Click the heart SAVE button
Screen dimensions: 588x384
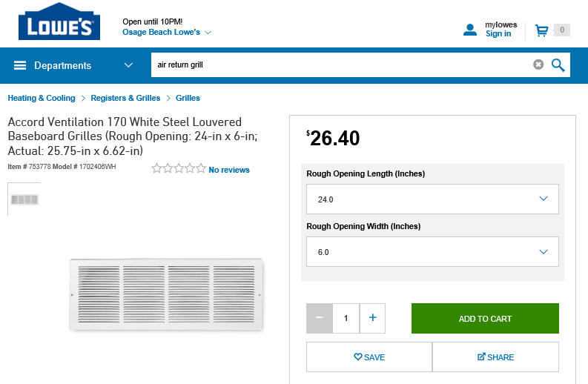pyautogui.click(x=369, y=357)
